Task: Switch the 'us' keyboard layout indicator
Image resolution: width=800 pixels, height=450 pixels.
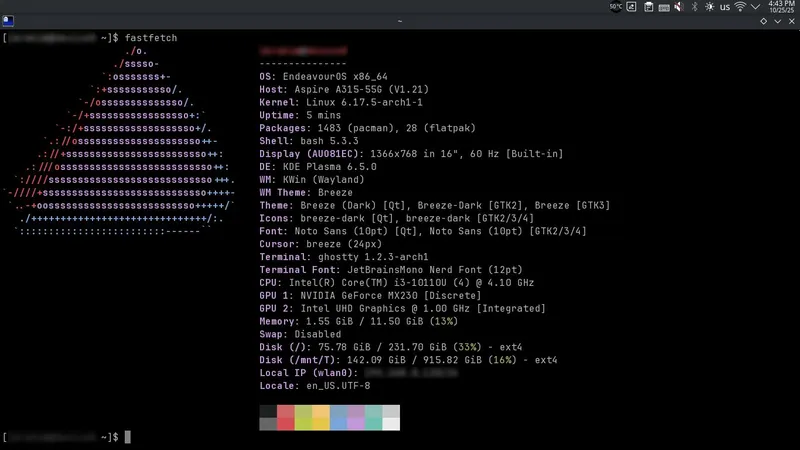Action: (724, 7)
